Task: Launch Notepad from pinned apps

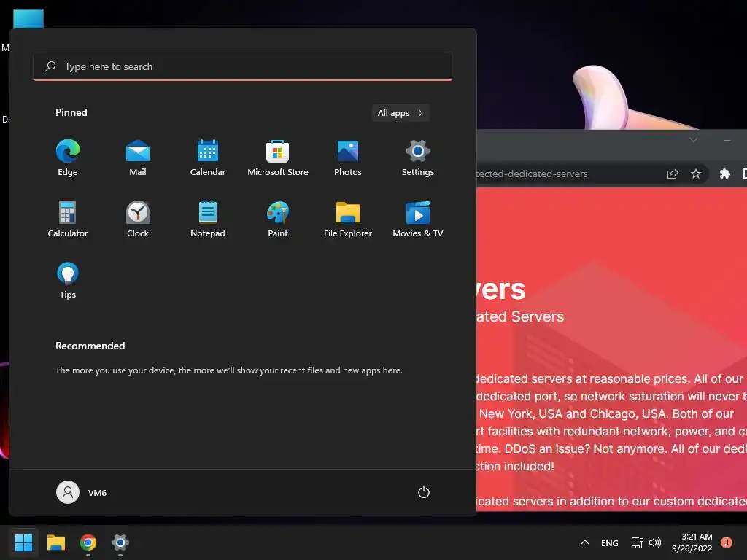Action: pyautogui.click(x=208, y=219)
